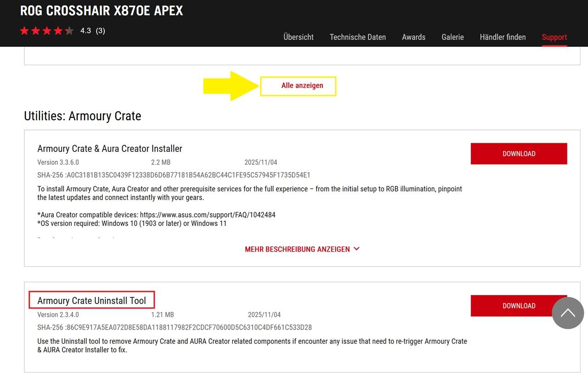588x386 pixels.
Task: Download the Armoury Crate Uninstall Tool
Action: 519,306
